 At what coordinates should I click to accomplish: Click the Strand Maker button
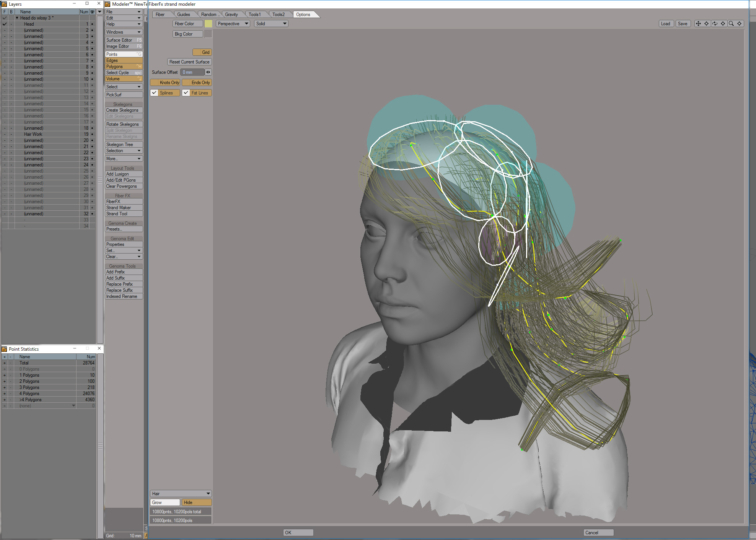click(124, 208)
